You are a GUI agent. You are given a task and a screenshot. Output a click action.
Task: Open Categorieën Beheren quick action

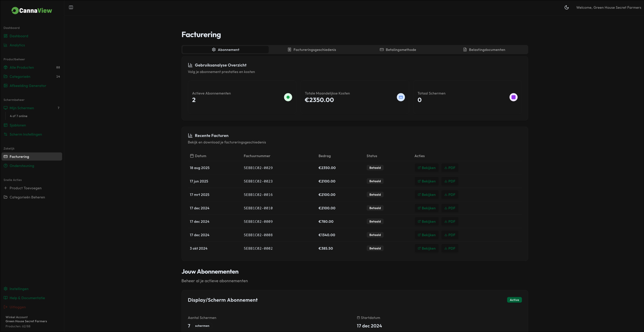27,197
